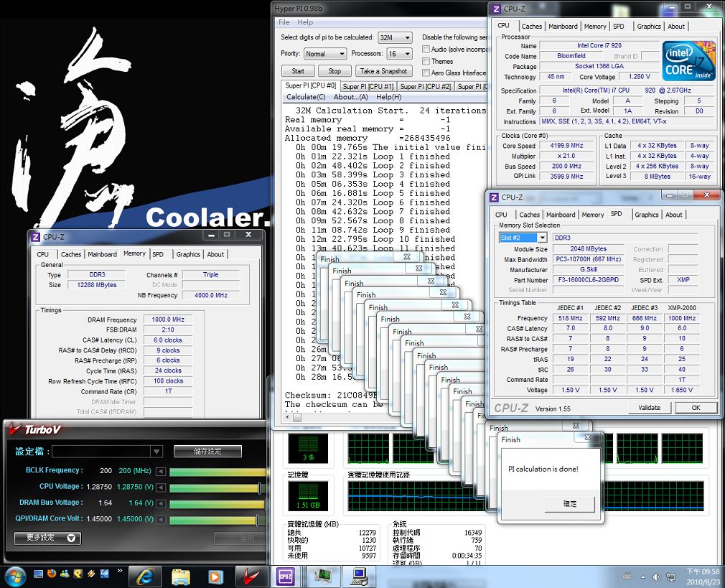This screenshot has height=588, width=725.
Task: Click the TurboV logo icon
Action: click(15, 429)
